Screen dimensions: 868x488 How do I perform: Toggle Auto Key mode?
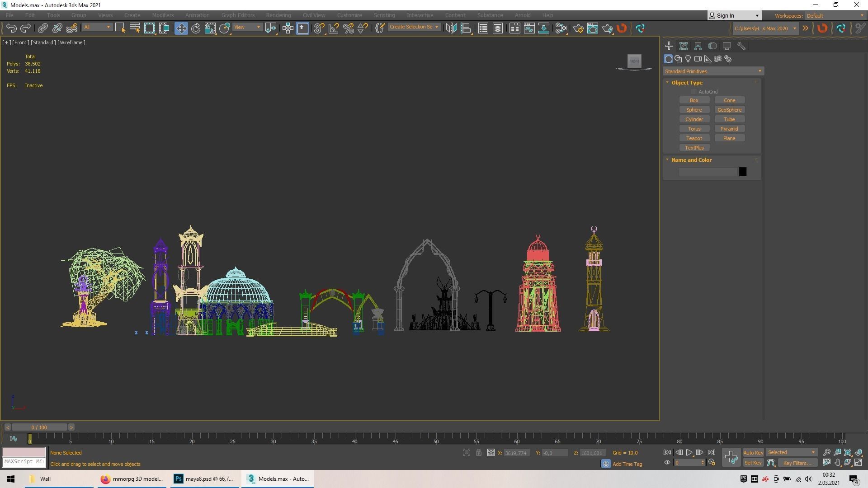coord(753,452)
